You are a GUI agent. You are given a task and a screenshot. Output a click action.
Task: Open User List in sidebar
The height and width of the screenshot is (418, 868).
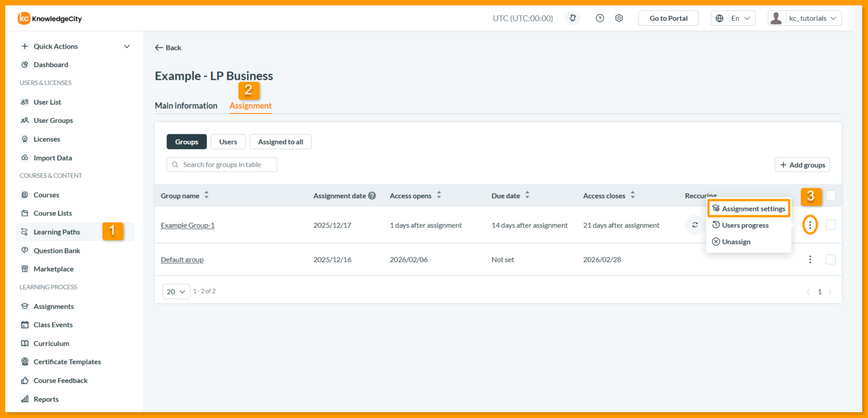coord(47,102)
